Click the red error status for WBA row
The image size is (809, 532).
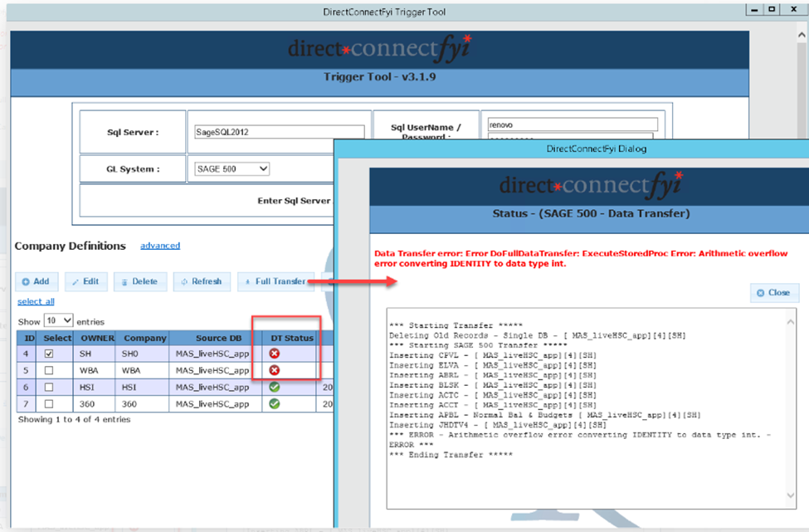coord(275,370)
